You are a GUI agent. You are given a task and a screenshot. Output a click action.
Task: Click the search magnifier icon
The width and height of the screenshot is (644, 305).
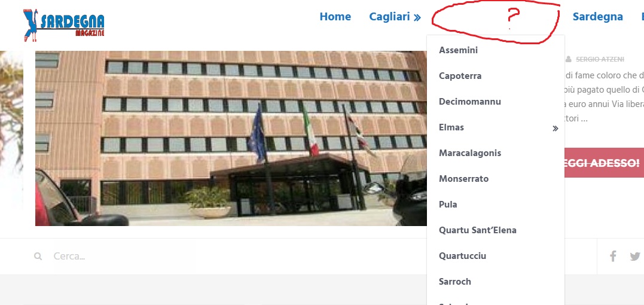pos(38,257)
